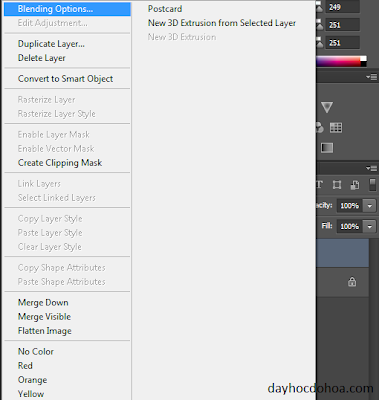Click the greyed Copy Shape Attributes entry
379x400 pixels.
62,268
